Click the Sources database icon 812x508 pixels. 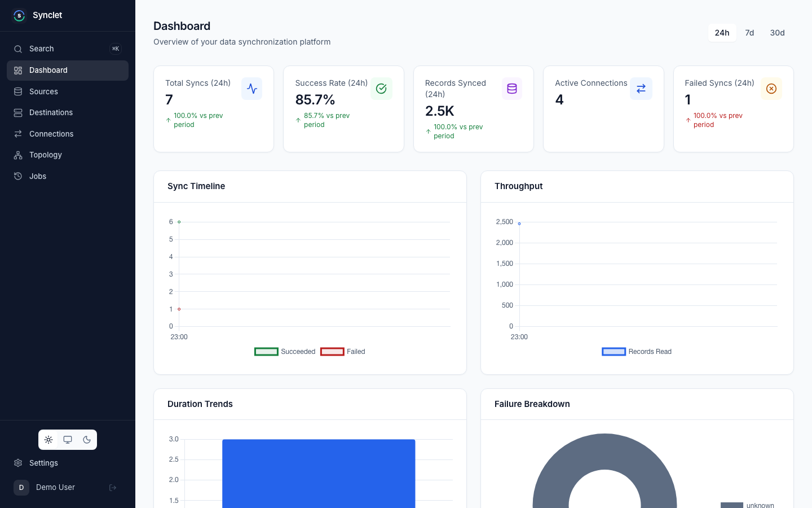pos(18,91)
